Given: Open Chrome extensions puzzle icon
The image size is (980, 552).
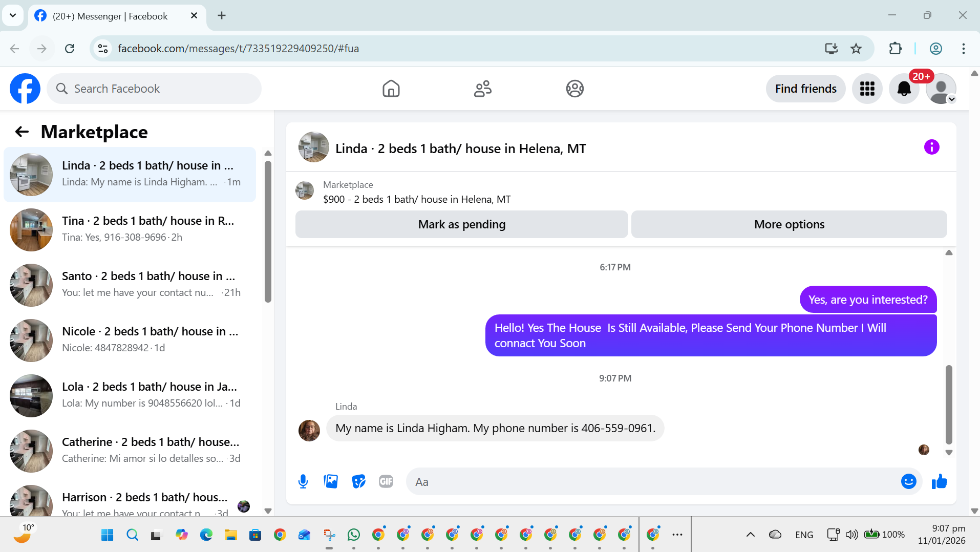Looking at the screenshot, I should [x=895, y=49].
